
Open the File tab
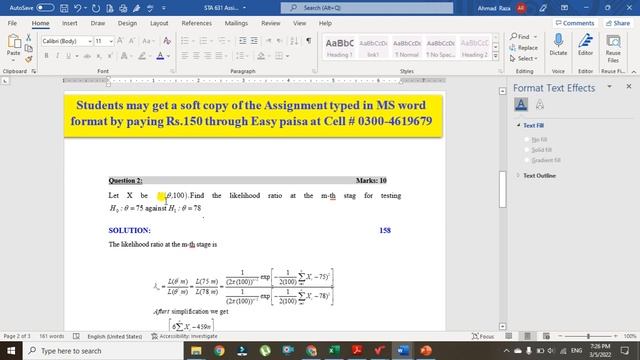tap(12, 23)
